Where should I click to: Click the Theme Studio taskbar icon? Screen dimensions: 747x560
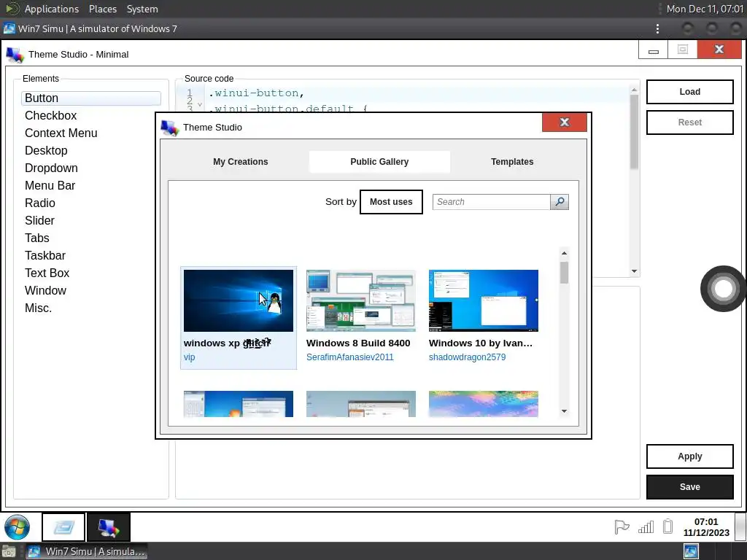tap(109, 527)
